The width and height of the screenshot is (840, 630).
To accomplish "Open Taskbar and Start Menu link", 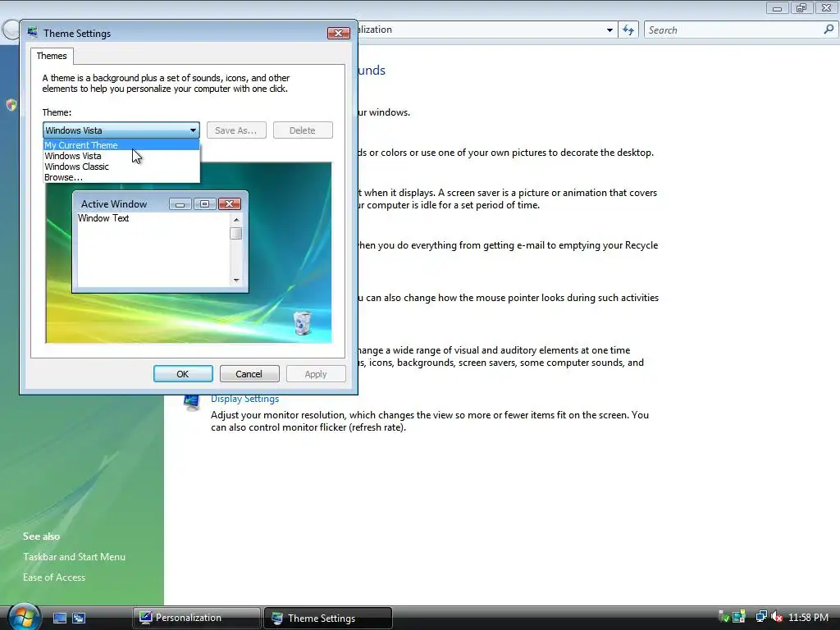I will point(74,557).
